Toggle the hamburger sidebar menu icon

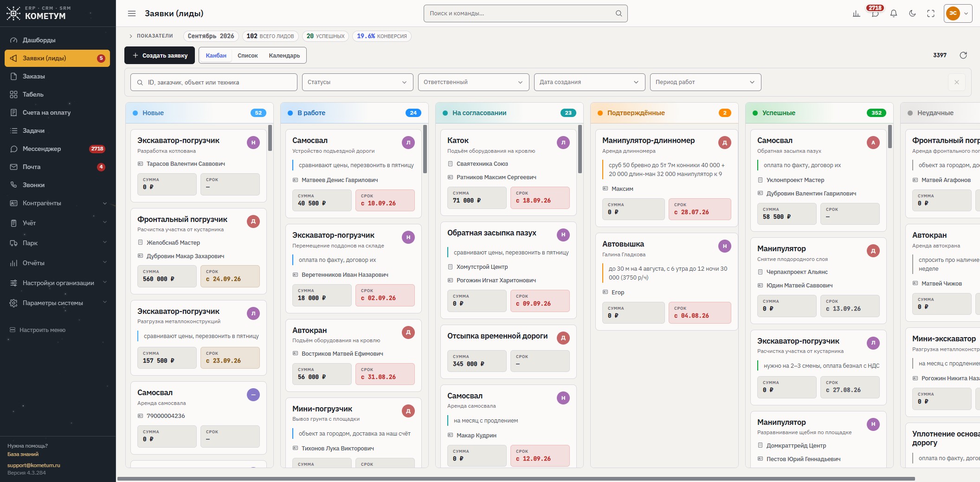point(132,13)
